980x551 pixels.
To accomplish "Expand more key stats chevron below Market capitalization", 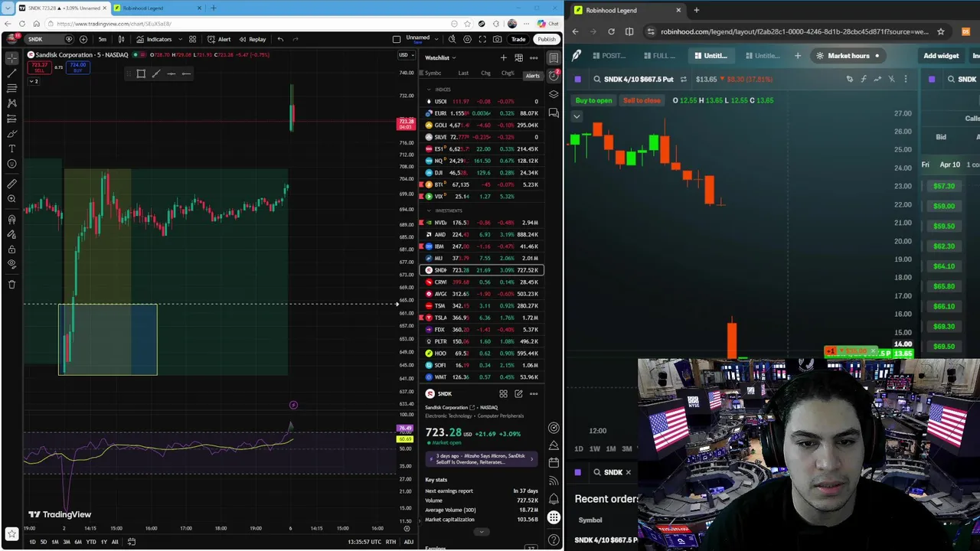I will click(482, 532).
